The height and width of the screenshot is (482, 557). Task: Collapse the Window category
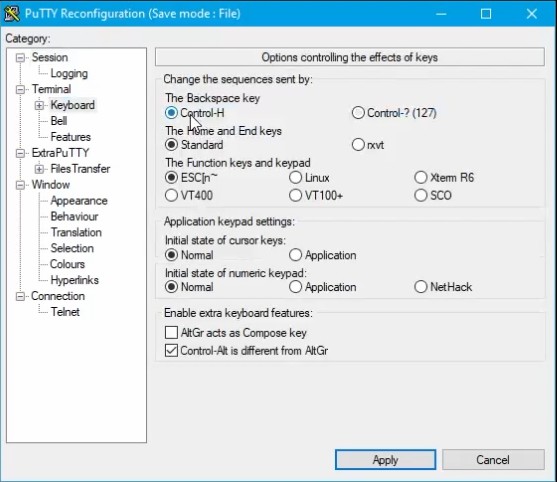click(x=21, y=185)
